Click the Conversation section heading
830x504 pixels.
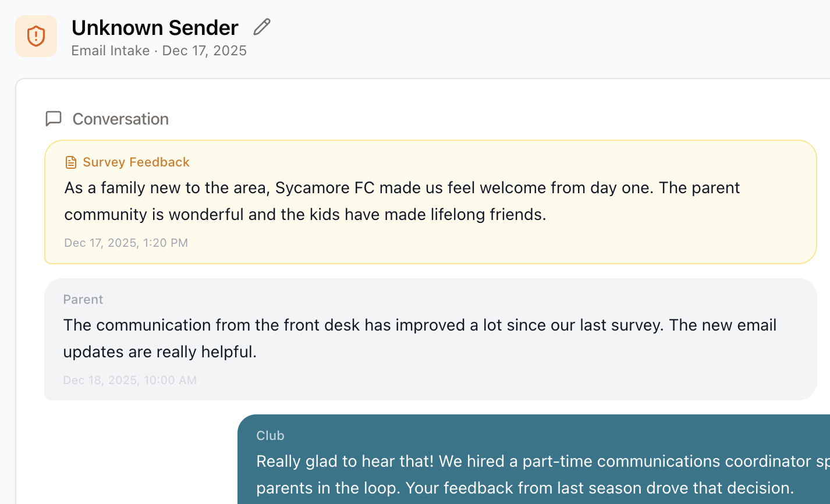click(120, 119)
